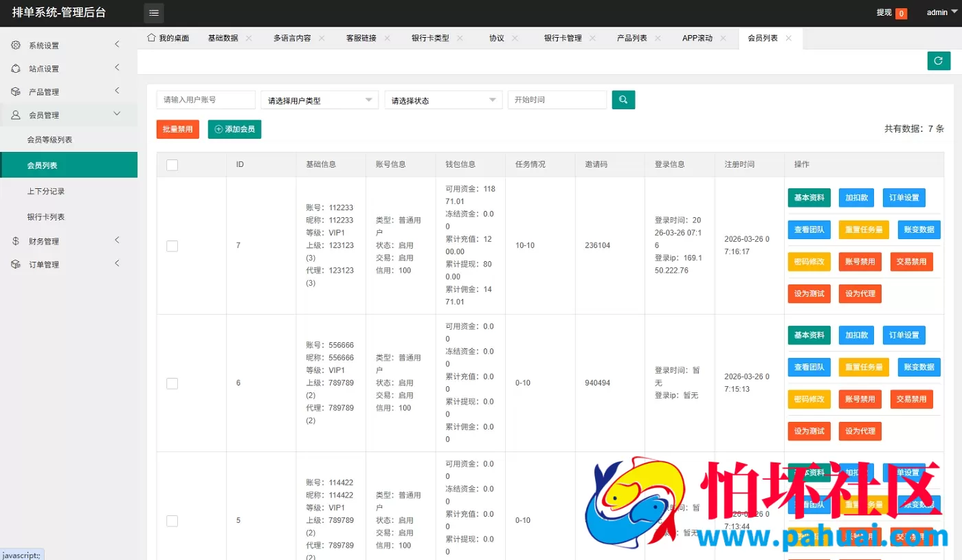Expand the 订单管理 sidebar menu

[69, 265]
